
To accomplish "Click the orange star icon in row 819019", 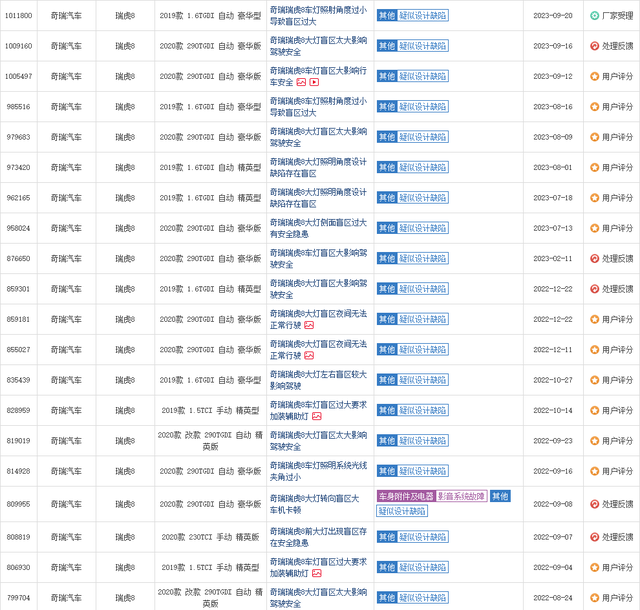I will (595, 441).
